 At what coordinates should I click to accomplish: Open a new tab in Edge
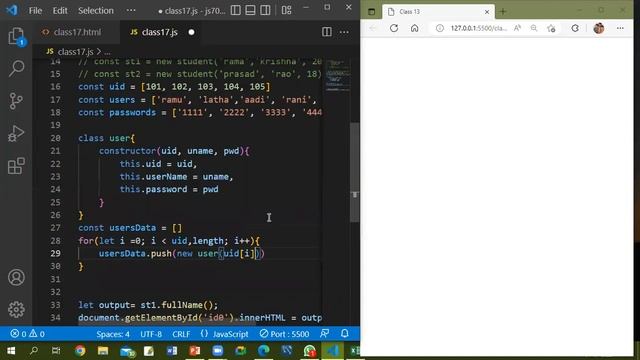(x=503, y=11)
